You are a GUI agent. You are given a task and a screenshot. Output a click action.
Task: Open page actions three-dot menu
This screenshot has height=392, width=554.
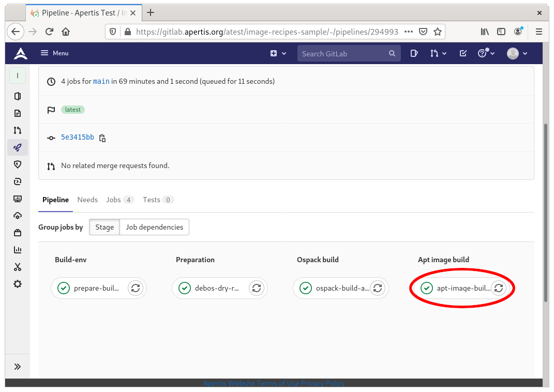[409, 32]
